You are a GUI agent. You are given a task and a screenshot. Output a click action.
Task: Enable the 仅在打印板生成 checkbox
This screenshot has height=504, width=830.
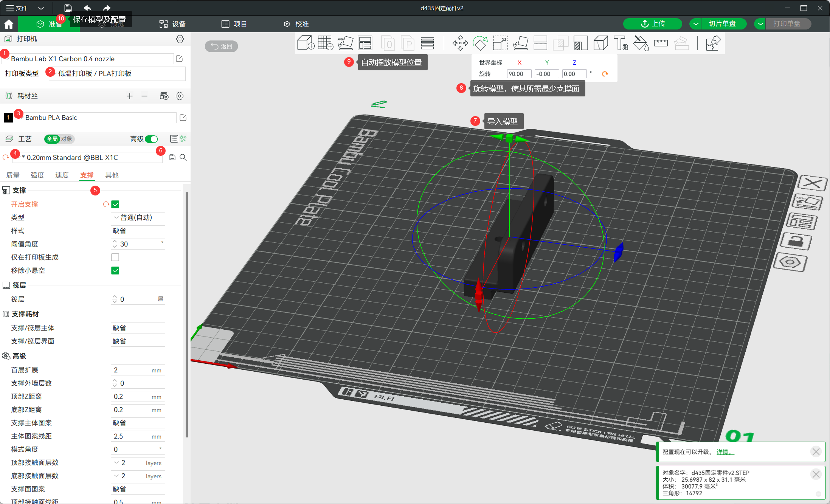[115, 257]
